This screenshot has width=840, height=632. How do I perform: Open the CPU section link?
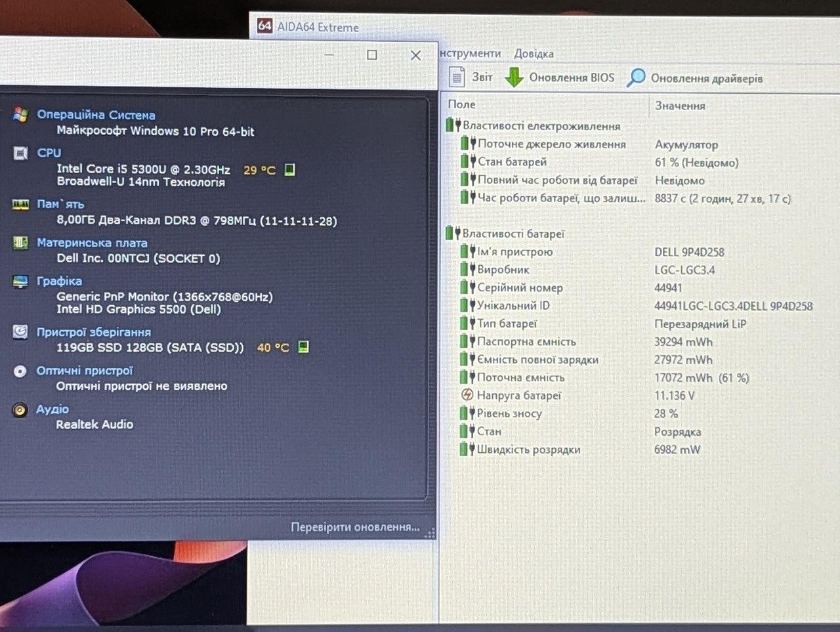click(x=49, y=152)
